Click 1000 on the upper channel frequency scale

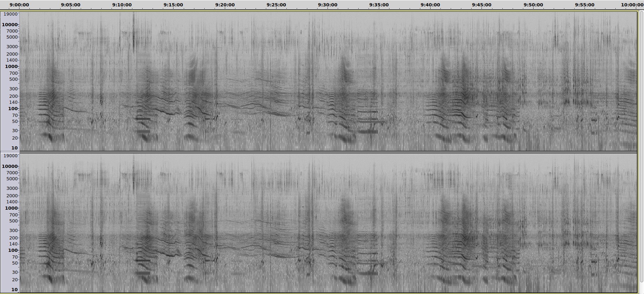pyautogui.click(x=11, y=67)
